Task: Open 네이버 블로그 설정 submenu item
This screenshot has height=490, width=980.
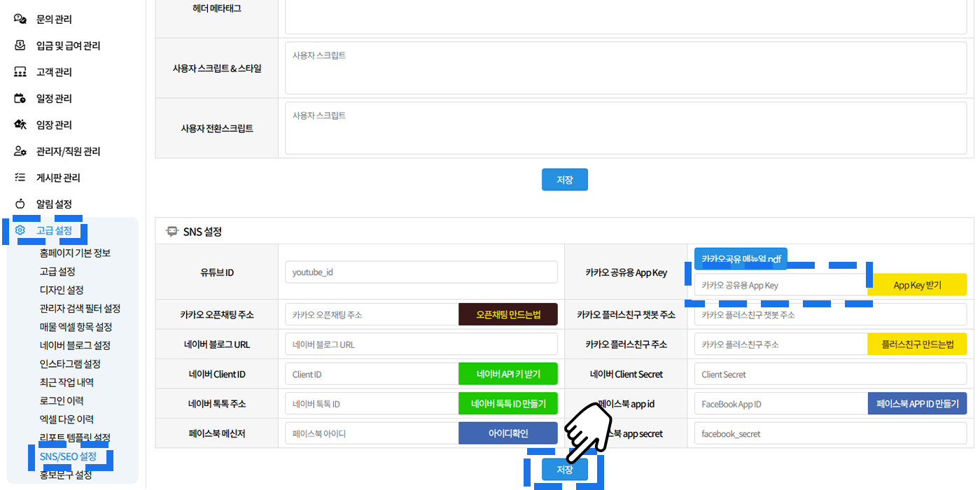Action: tap(75, 345)
